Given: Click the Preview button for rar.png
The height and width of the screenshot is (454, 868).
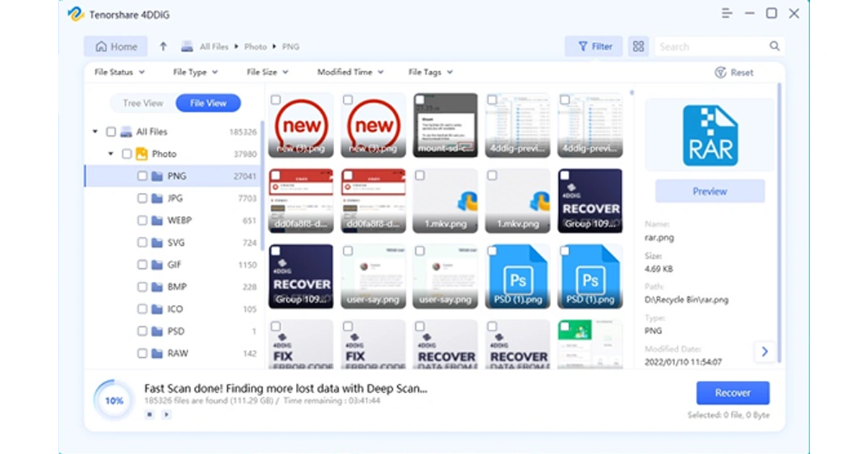Looking at the screenshot, I should [710, 192].
